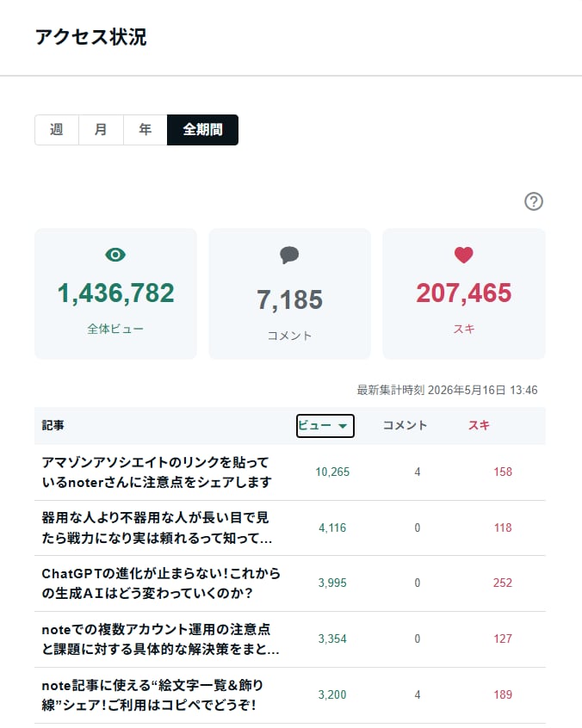Open article ChatGPTの進化が止まらない
The height and width of the screenshot is (728, 582).
pyautogui.click(x=161, y=583)
